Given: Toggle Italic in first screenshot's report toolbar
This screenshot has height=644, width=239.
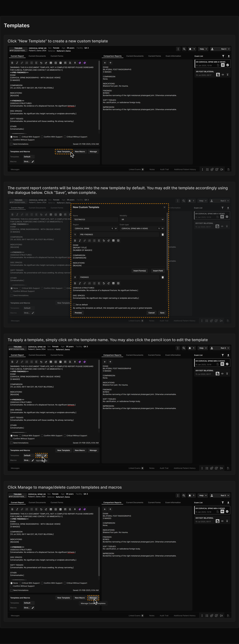Looking at the screenshot, I should [17, 63].
